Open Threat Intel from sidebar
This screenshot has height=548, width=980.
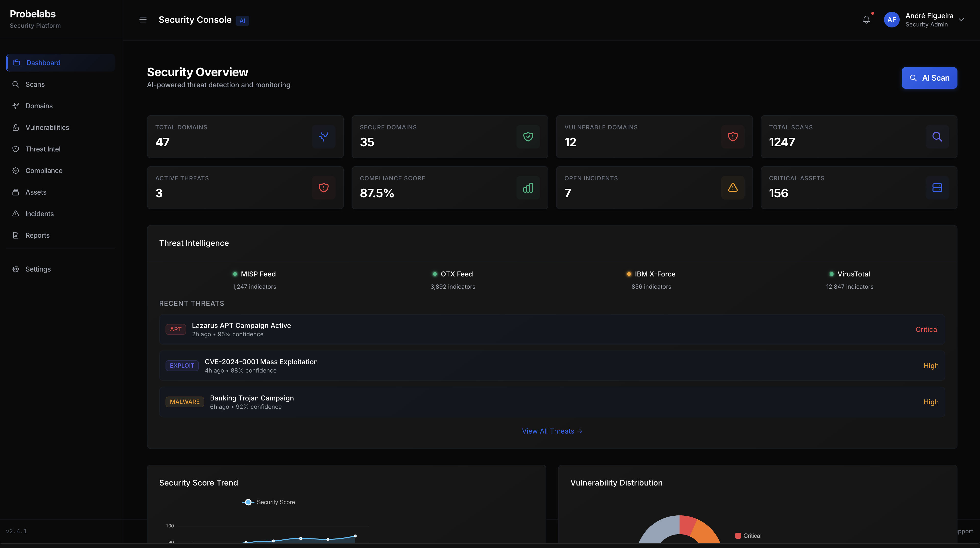tap(60, 149)
